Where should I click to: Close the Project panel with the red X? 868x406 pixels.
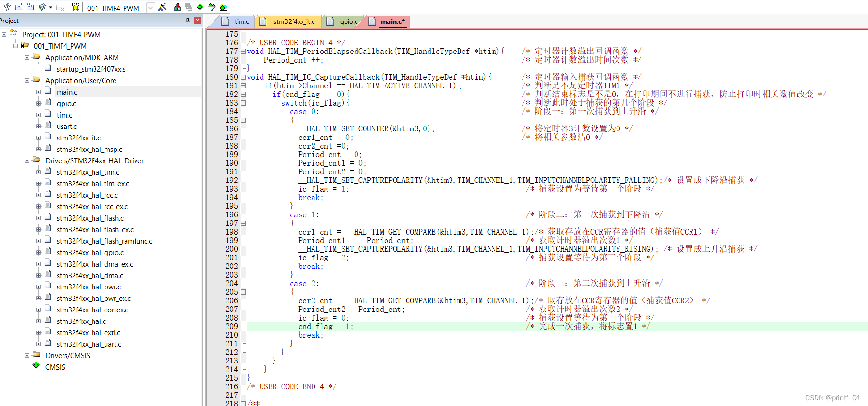(198, 21)
